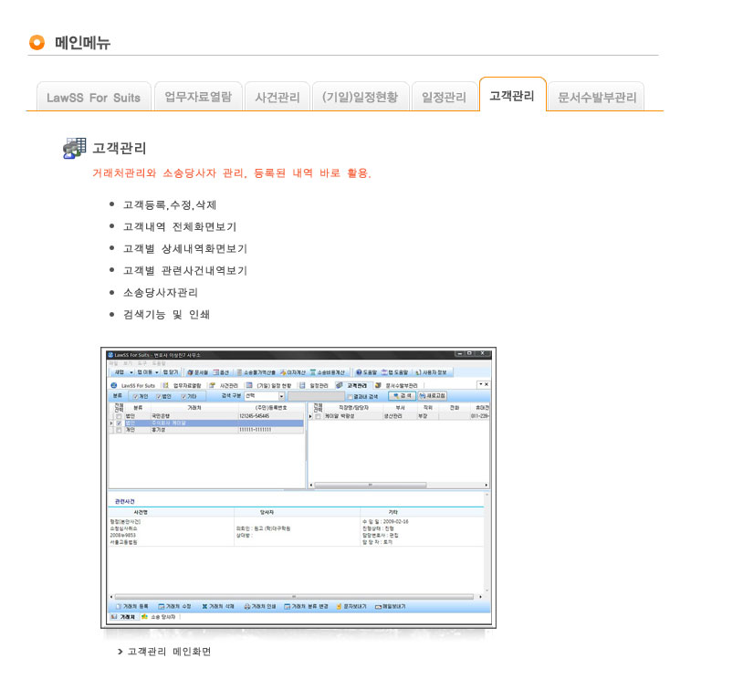743x700 pixels.
Task: Switch to inner 일정관리 tab in app
Action: (314, 385)
